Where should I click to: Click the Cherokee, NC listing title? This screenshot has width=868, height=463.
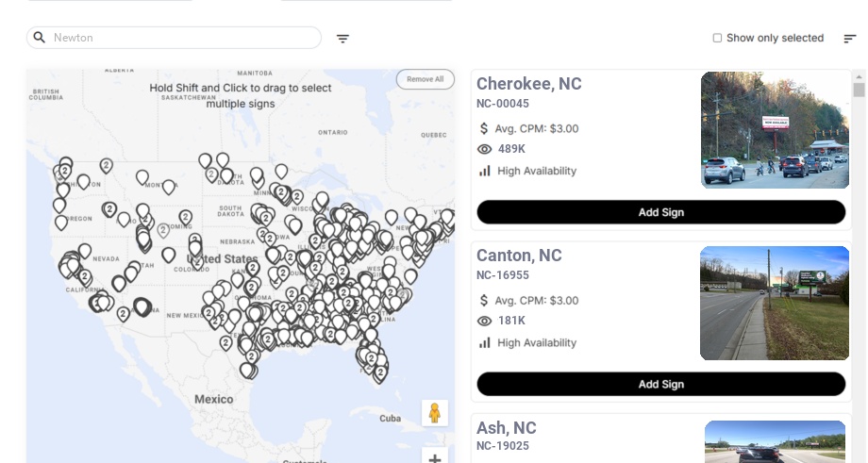pos(529,84)
